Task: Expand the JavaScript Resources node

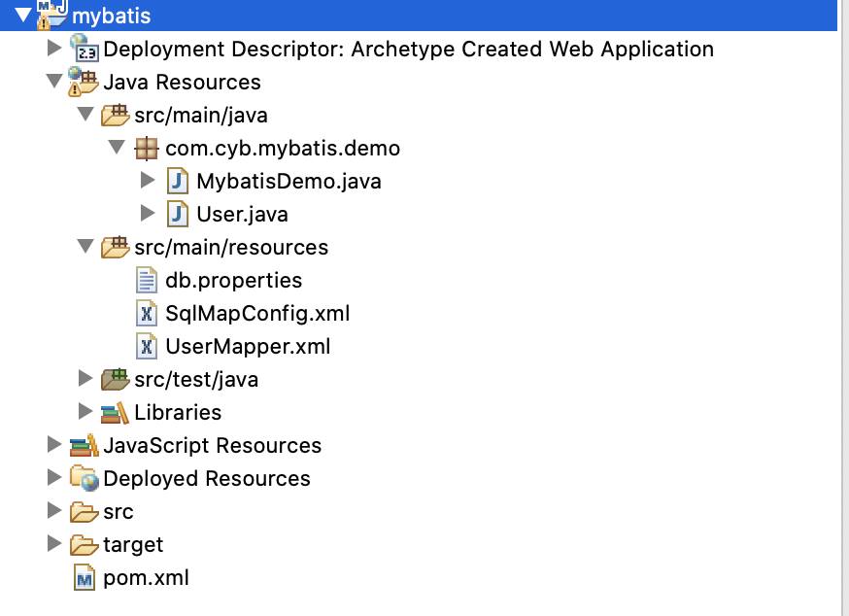Action: (x=54, y=445)
